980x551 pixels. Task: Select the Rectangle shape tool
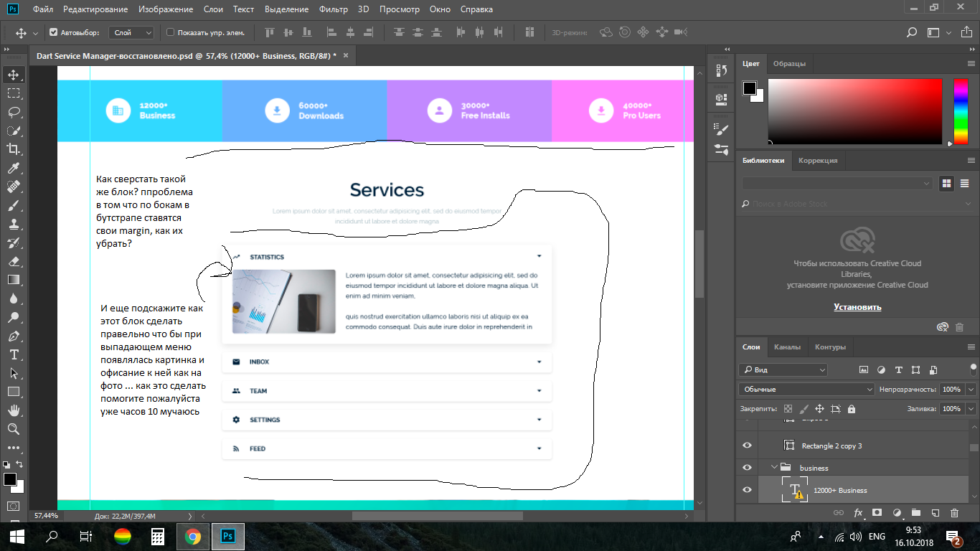tap(13, 392)
